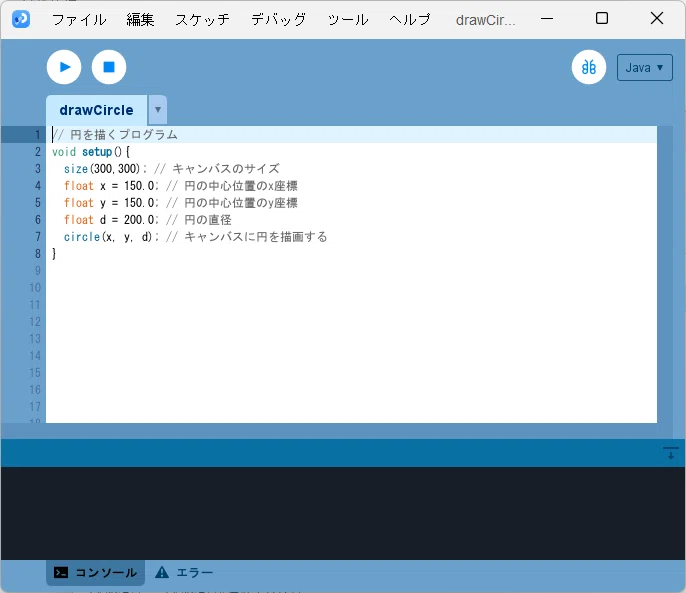Toggle the debugger butterfly icon
Screen dimensions: 686x593
coord(589,67)
